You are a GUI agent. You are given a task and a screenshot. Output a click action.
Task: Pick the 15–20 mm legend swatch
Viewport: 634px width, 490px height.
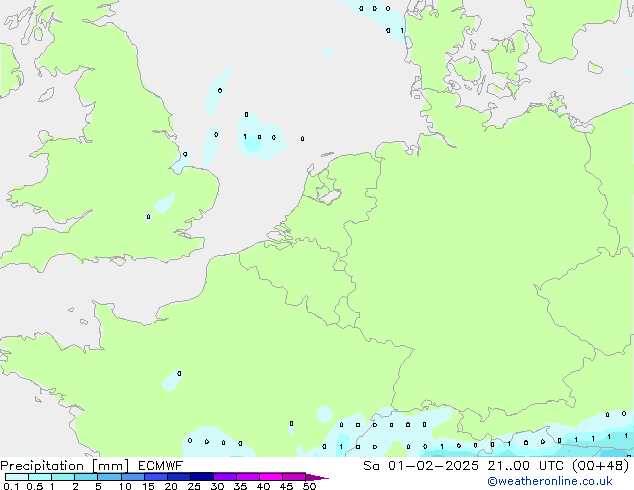point(156,477)
